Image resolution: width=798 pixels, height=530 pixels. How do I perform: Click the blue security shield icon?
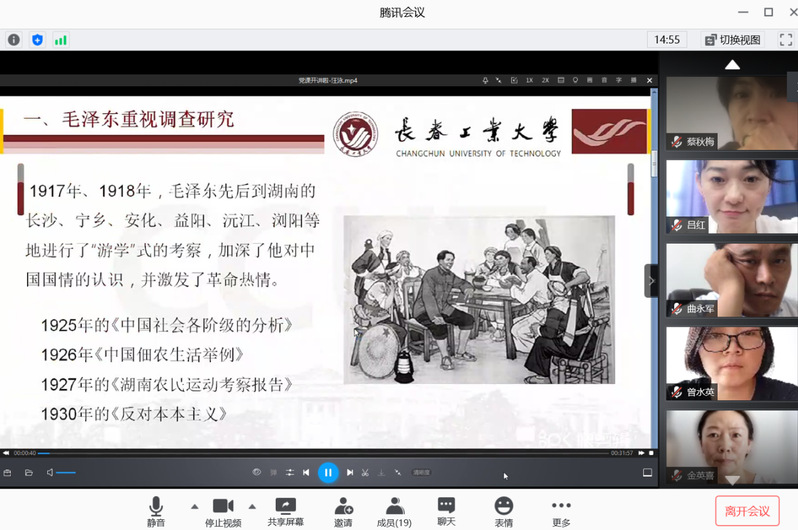37,40
